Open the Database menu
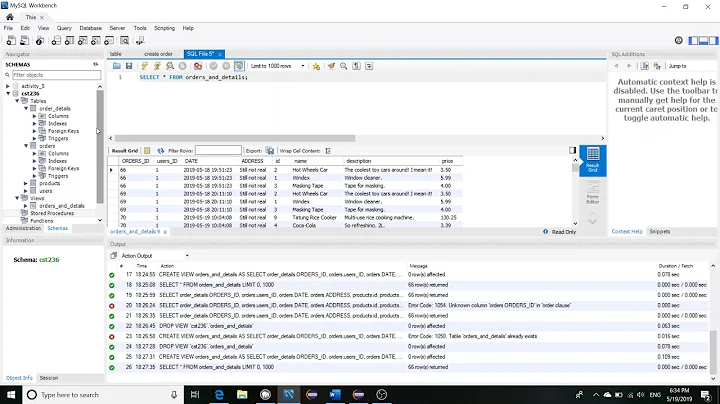Screen dimensions: 720x404 (x=90, y=28)
